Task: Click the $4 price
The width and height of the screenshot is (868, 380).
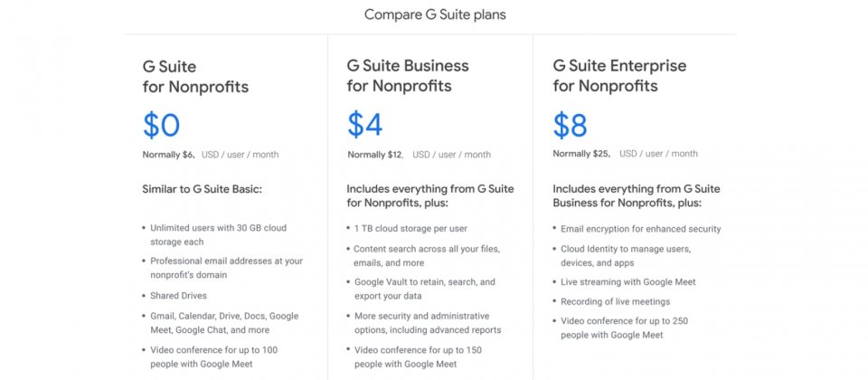Action: (364, 125)
